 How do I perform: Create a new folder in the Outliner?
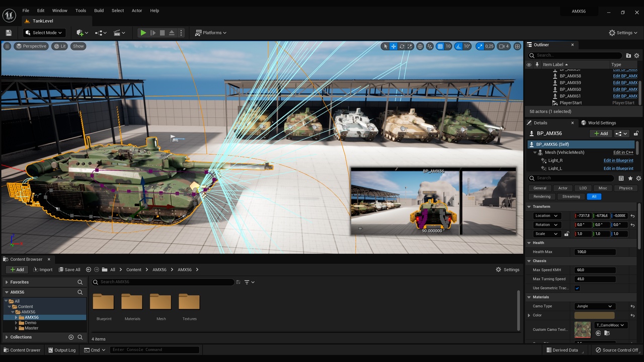pos(628,55)
